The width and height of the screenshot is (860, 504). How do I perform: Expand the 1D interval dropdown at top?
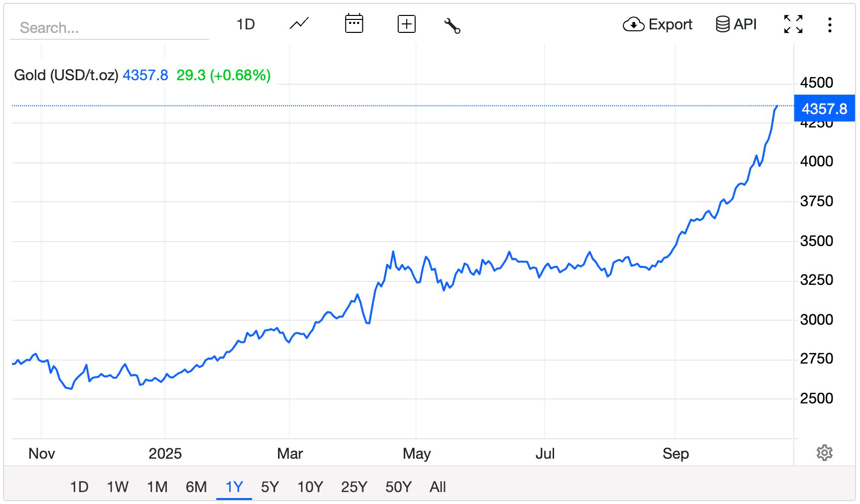246,24
